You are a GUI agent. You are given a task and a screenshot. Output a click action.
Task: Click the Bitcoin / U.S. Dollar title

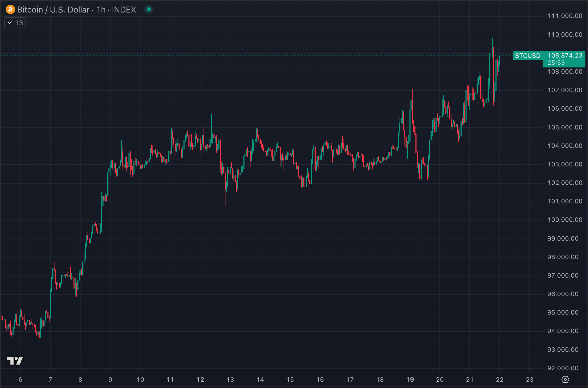(53, 10)
